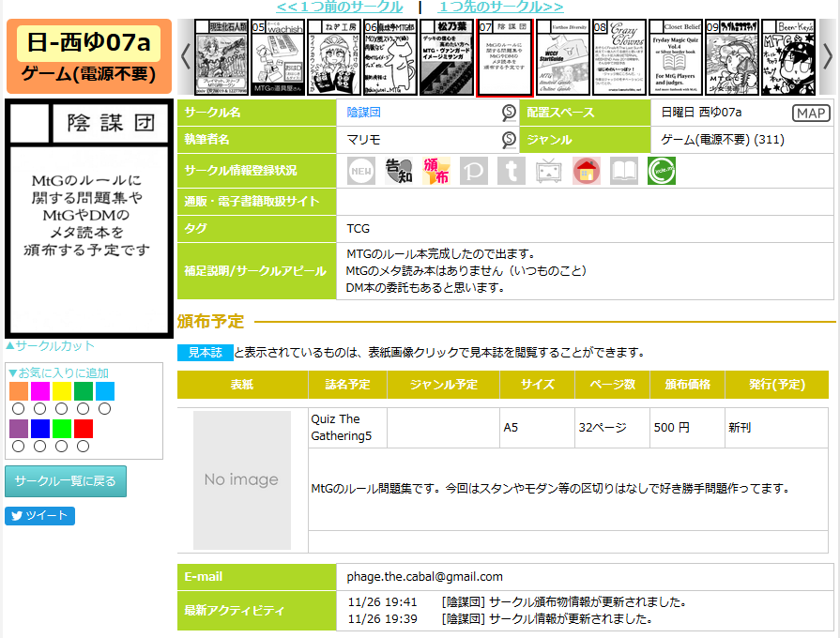Click the open book icon
Image resolution: width=840 pixels, height=638 pixels.
point(623,171)
